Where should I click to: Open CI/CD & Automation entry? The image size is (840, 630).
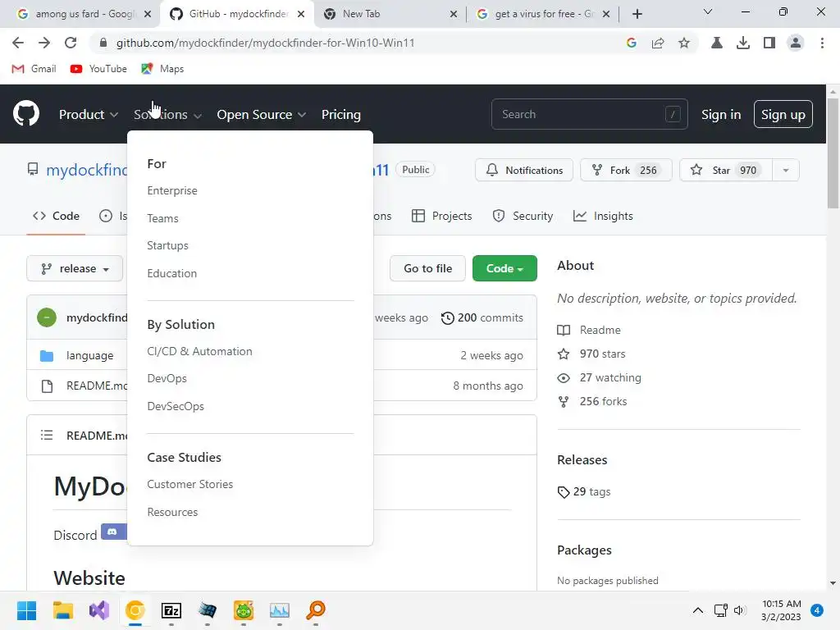click(x=200, y=351)
